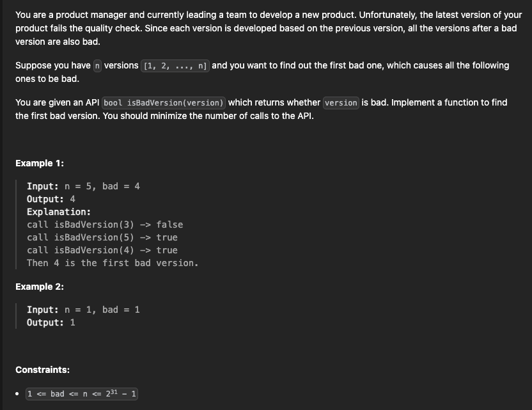Click the 'Output: 4' line
The height and width of the screenshot is (410, 532).
pos(51,199)
